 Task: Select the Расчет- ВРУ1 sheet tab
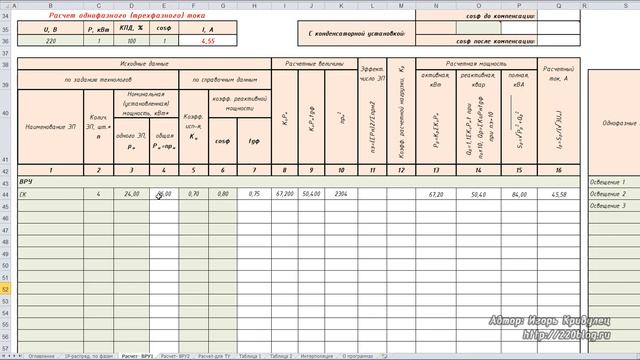(x=138, y=356)
